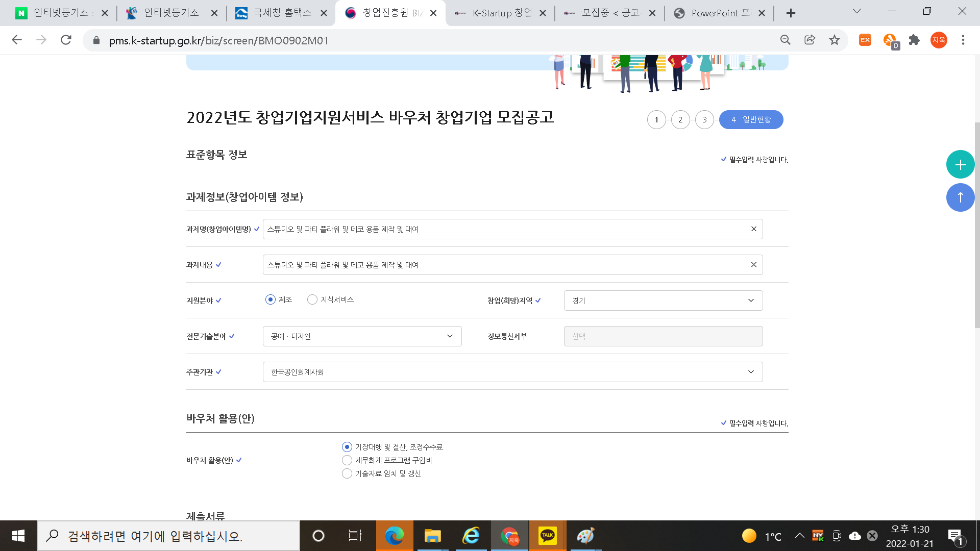Open Extensions puzzle icon

[x=914, y=40]
